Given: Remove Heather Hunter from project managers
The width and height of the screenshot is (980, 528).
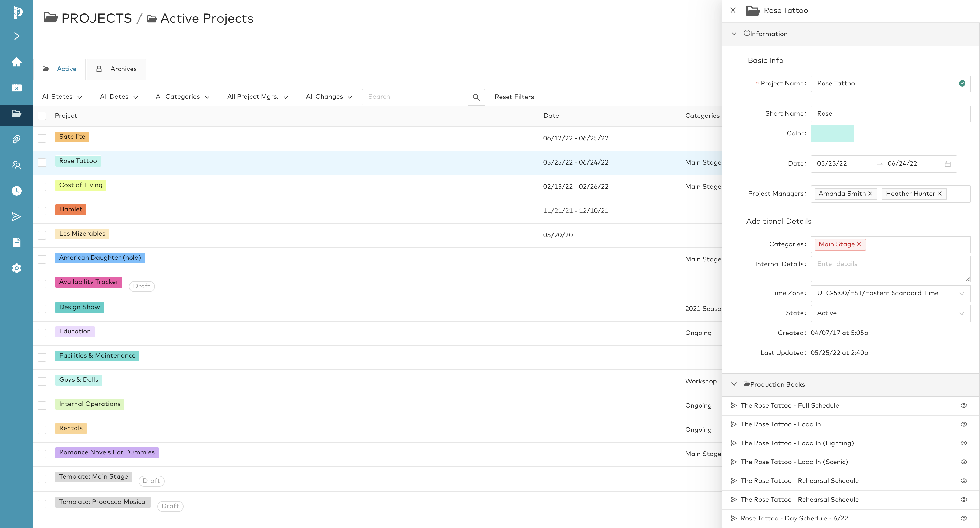Looking at the screenshot, I should tap(939, 194).
